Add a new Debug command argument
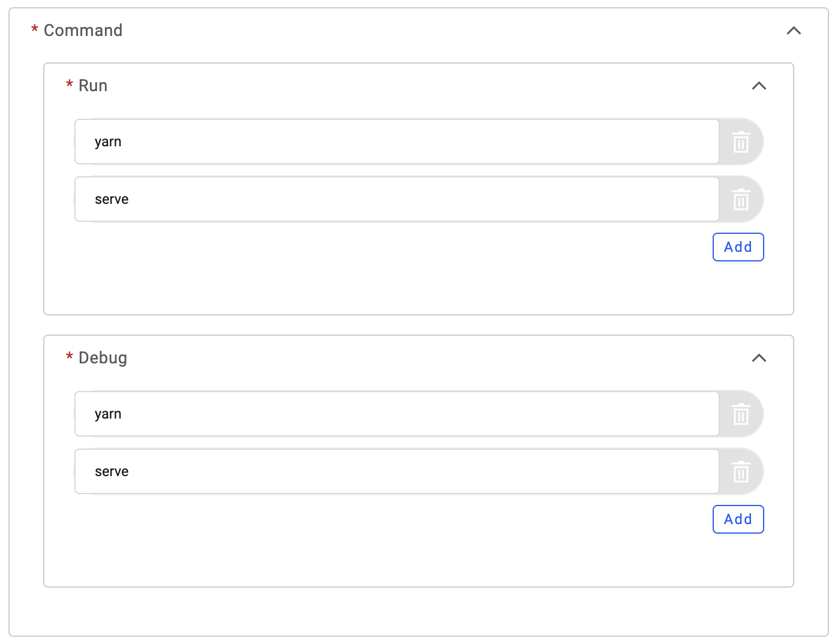 click(738, 519)
